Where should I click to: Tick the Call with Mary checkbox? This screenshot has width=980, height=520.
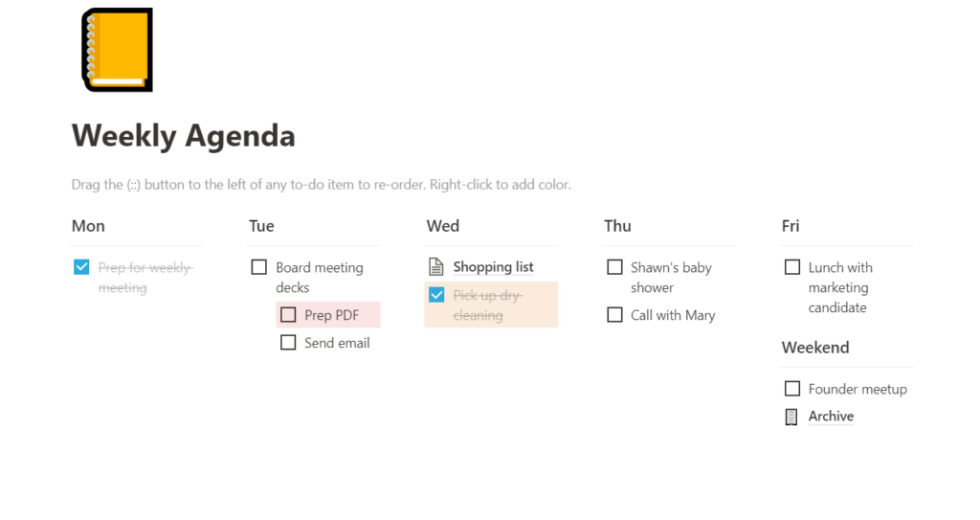coord(614,314)
